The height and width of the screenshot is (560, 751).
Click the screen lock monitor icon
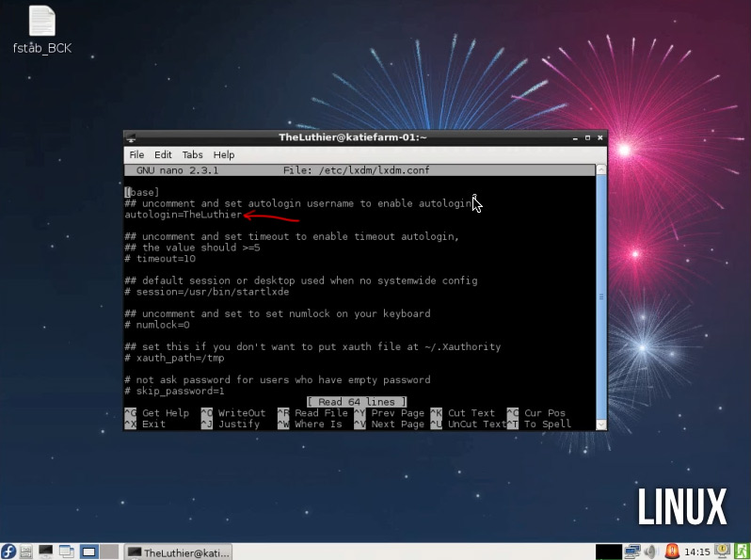[x=722, y=552]
